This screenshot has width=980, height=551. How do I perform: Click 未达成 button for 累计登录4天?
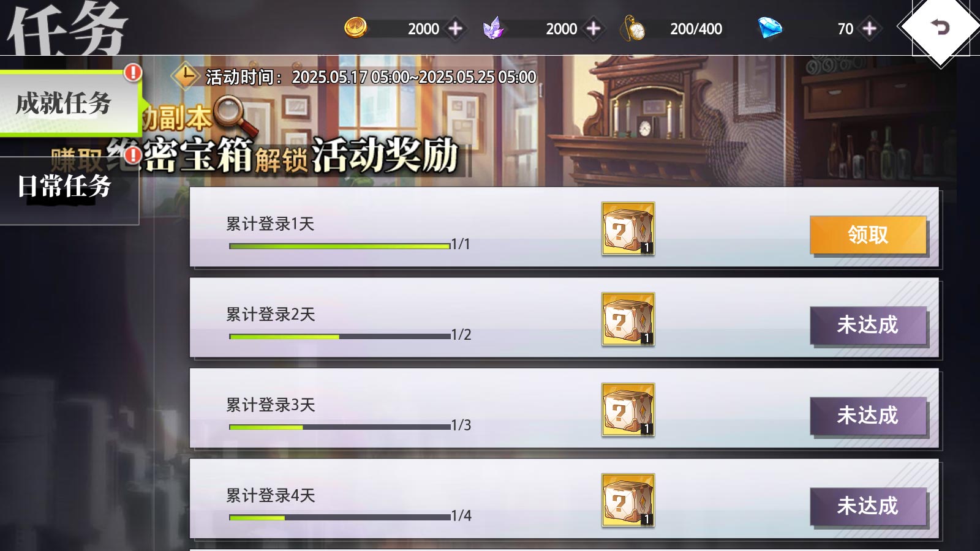pyautogui.click(x=868, y=506)
